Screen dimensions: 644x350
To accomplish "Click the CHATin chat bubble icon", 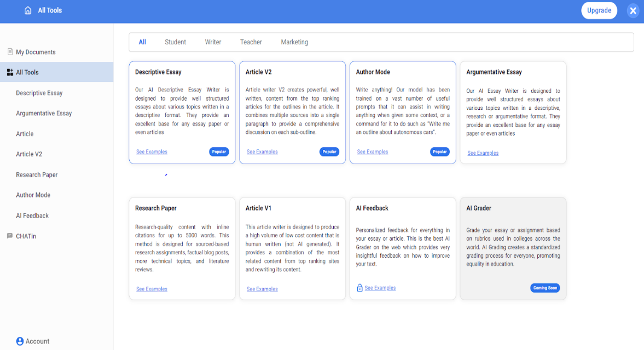I will click(10, 236).
